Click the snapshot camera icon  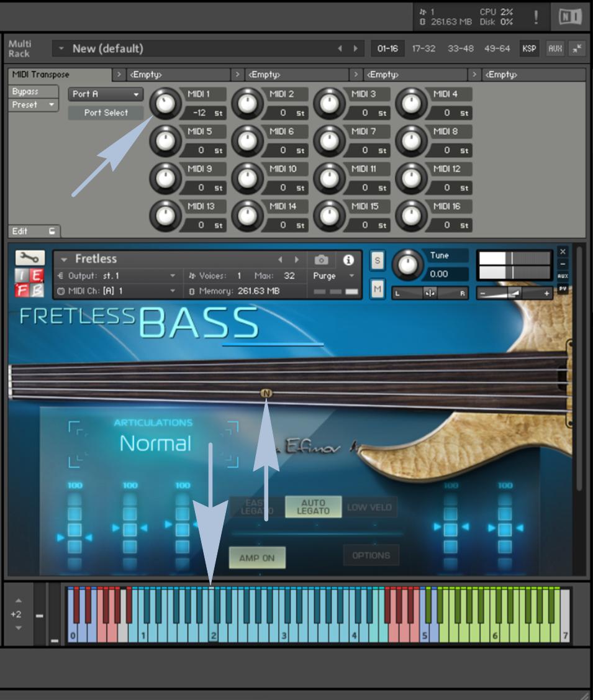(321, 260)
